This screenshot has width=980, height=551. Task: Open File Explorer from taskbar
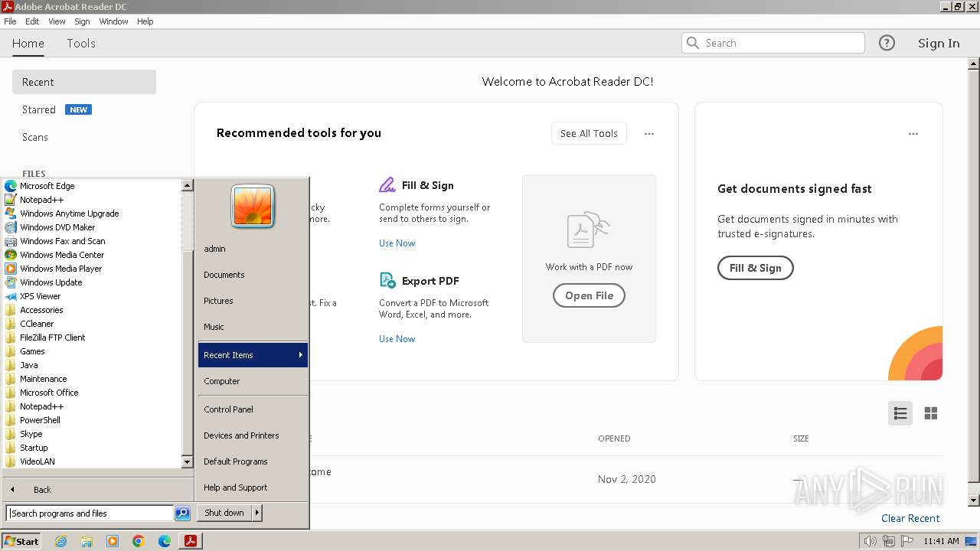[x=87, y=541]
